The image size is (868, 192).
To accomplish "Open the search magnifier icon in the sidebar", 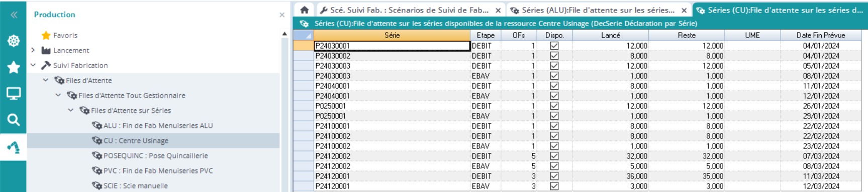I will [14, 120].
